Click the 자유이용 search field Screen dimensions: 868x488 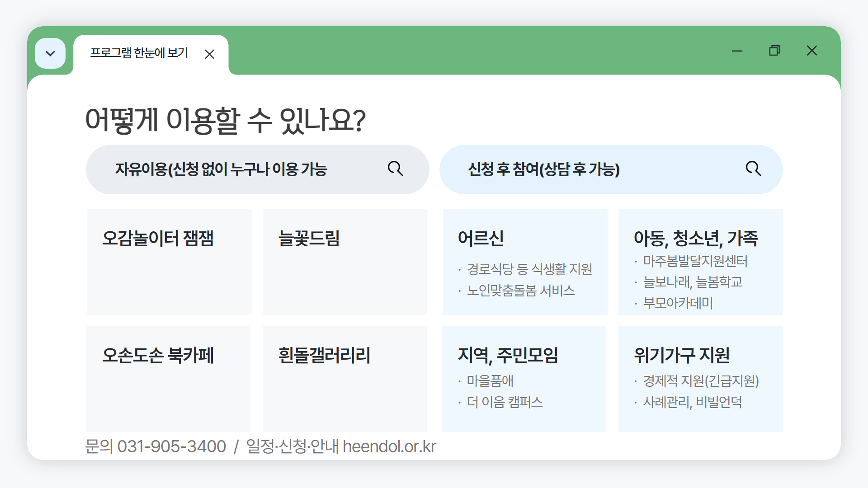[x=222, y=169]
